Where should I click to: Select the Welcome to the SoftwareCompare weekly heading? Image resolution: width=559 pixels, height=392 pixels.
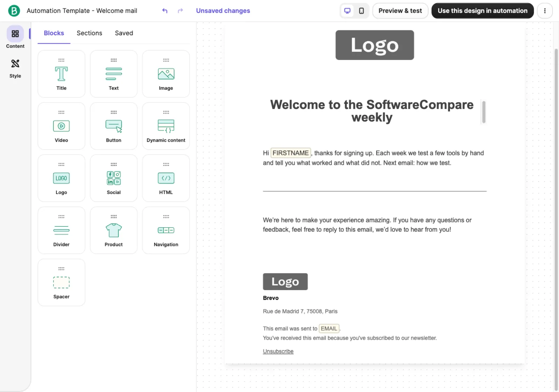[x=372, y=111]
